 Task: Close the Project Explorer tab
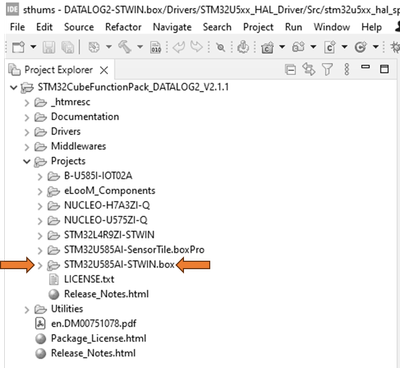click(x=104, y=70)
